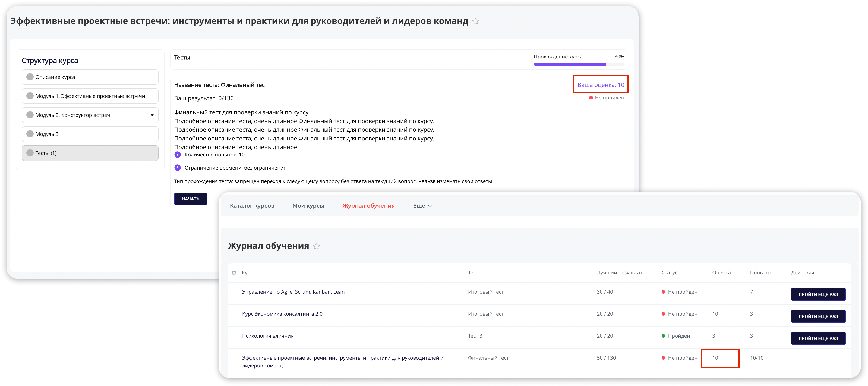Click info icon next to Количество попыток

(178, 155)
